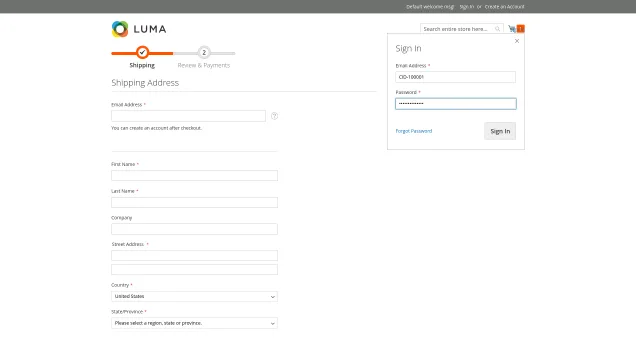Click the shipping Email Address field

click(x=189, y=116)
